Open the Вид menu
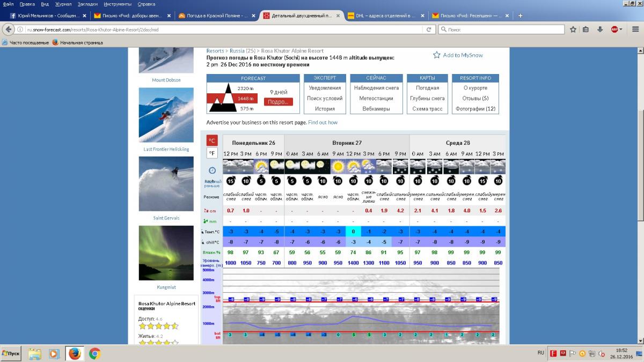The height and width of the screenshot is (362, 644). pos(45,4)
